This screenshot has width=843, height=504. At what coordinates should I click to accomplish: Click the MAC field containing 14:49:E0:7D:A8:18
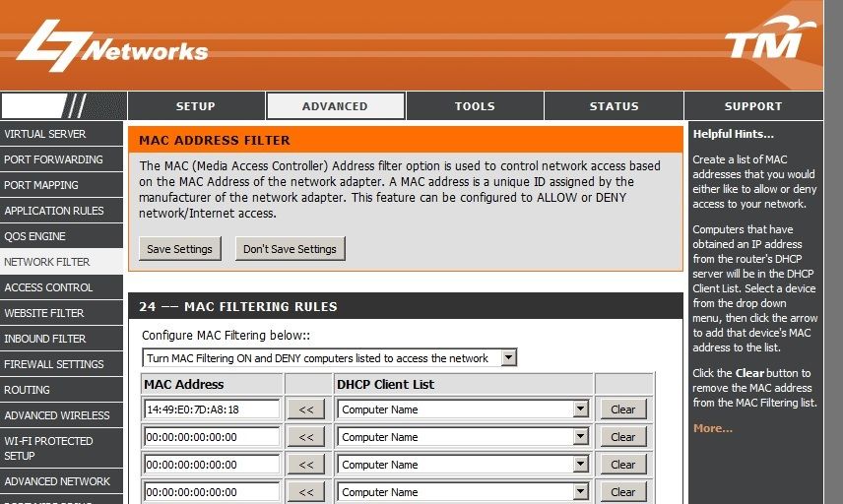click(x=211, y=409)
